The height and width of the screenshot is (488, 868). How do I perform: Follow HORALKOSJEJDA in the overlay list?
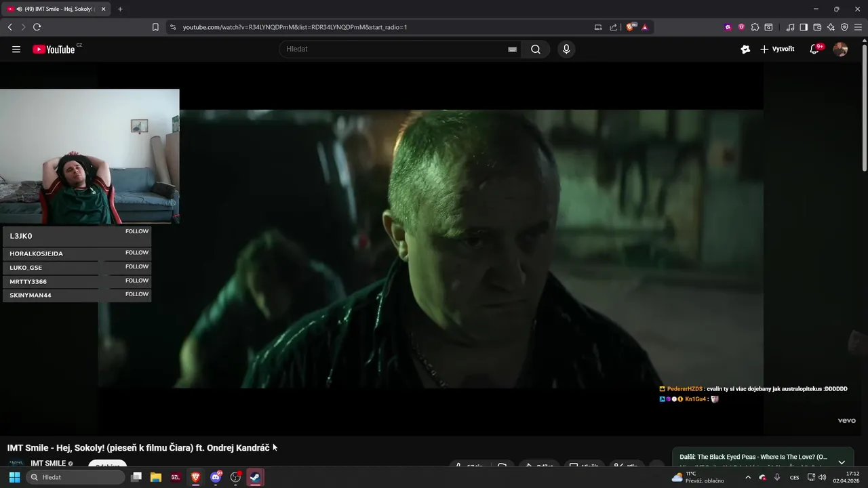(x=136, y=253)
